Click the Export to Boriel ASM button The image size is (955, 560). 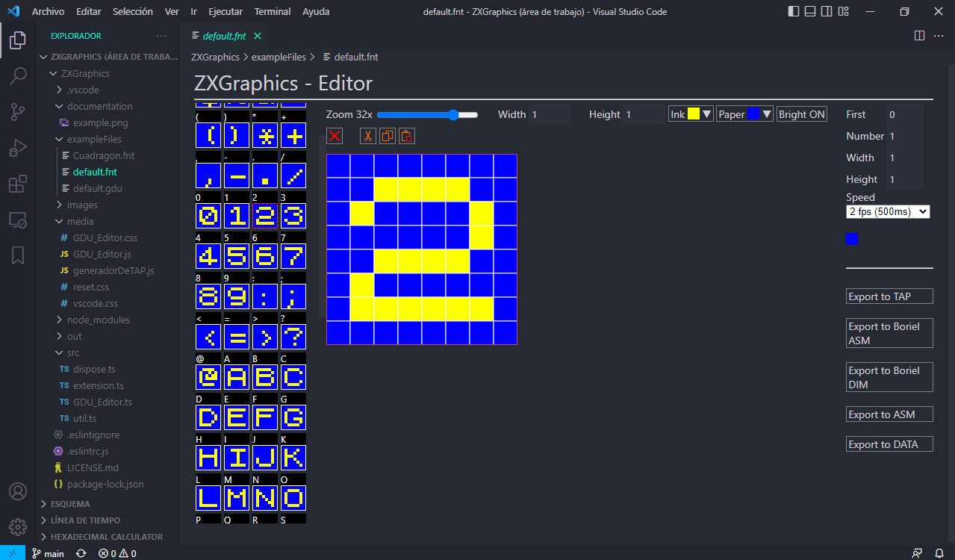click(889, 332)
